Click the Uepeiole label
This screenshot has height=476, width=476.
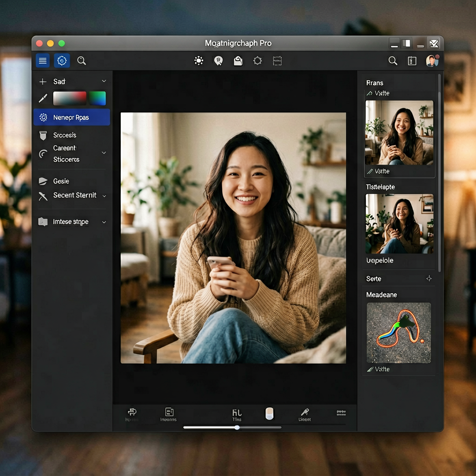380,260
